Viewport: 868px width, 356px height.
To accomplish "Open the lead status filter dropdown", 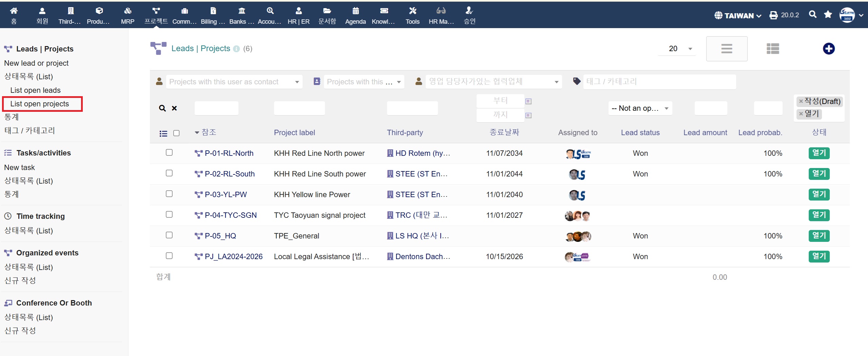I will tap(640, 108).
